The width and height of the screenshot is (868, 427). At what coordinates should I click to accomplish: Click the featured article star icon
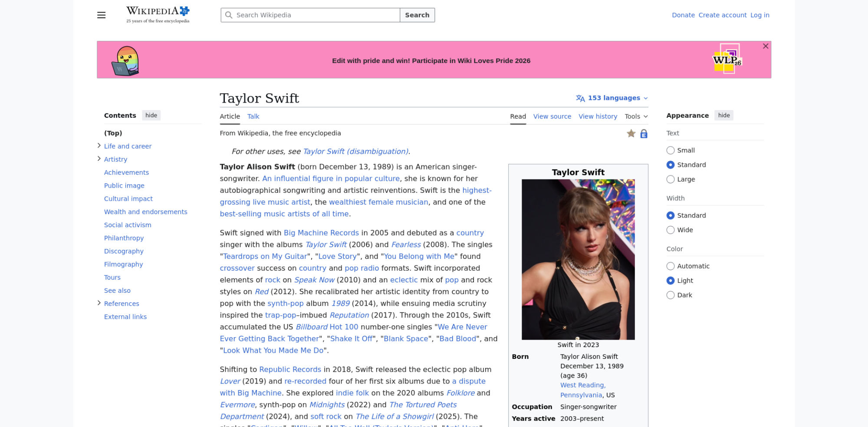coord(631,133)
